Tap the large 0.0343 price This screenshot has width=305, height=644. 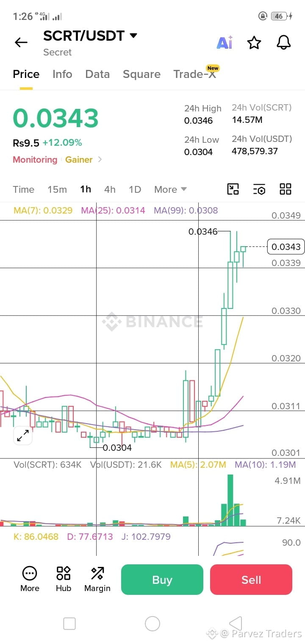(55, 118)
